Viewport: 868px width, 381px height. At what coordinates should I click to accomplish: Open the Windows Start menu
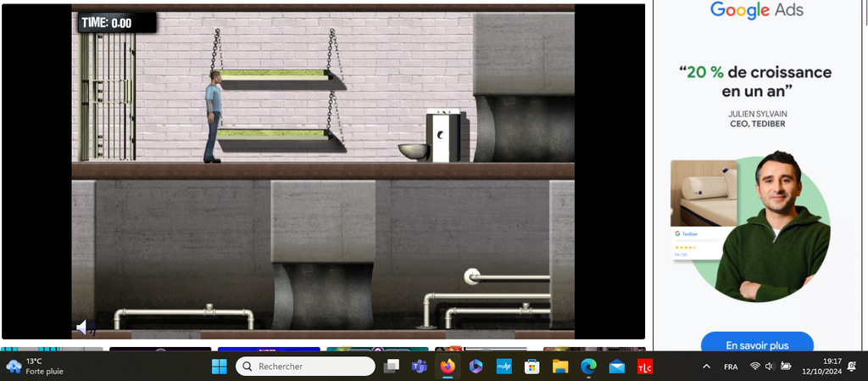coord(219,367)
